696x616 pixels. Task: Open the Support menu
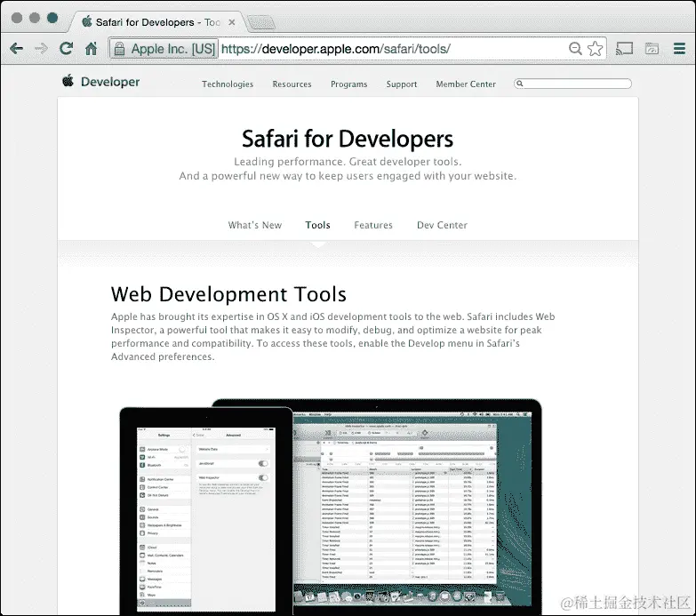(x=401, y=84)
